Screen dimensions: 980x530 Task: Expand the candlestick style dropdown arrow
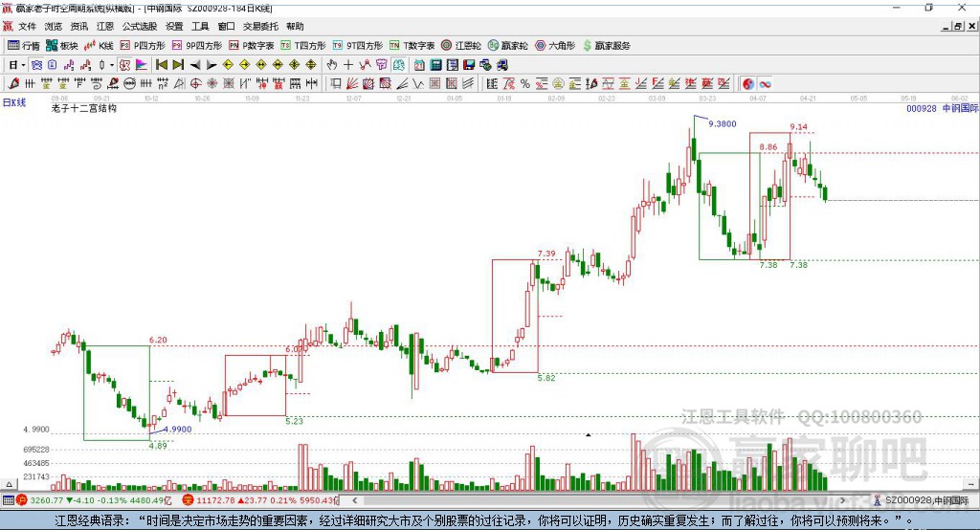(112, 65)
